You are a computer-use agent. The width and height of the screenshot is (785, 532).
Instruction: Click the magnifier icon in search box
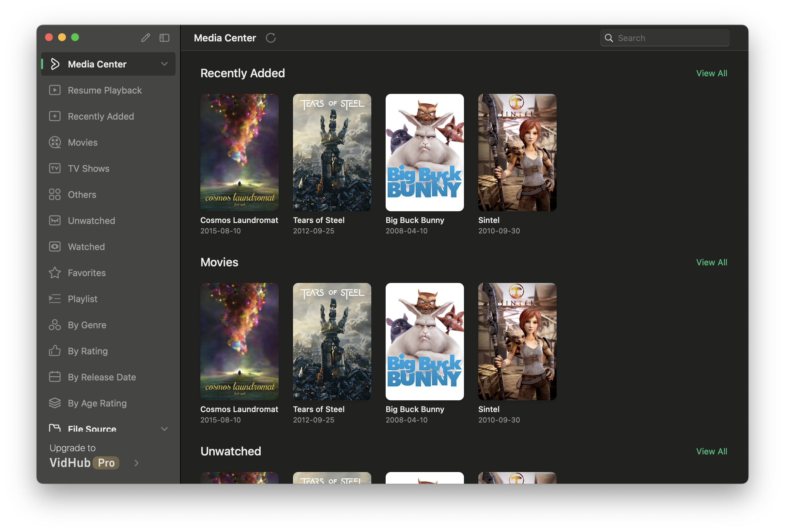click(609, 38)
